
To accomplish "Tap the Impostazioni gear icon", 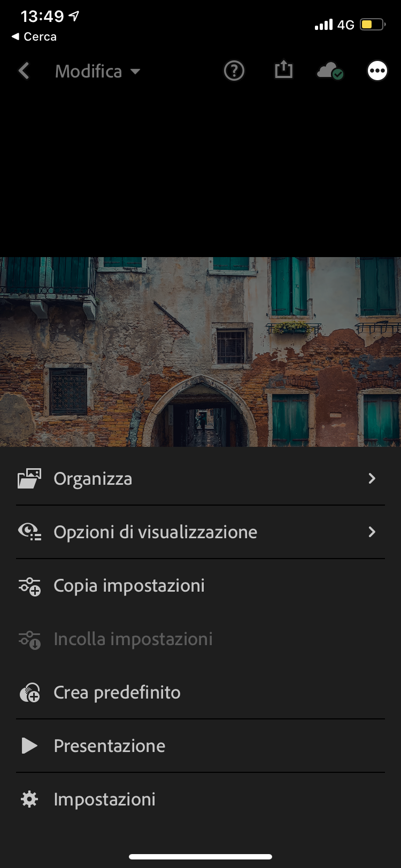I will 29,799.
